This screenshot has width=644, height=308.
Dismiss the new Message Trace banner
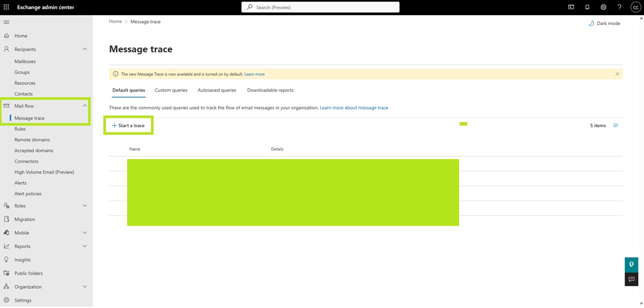617,74
